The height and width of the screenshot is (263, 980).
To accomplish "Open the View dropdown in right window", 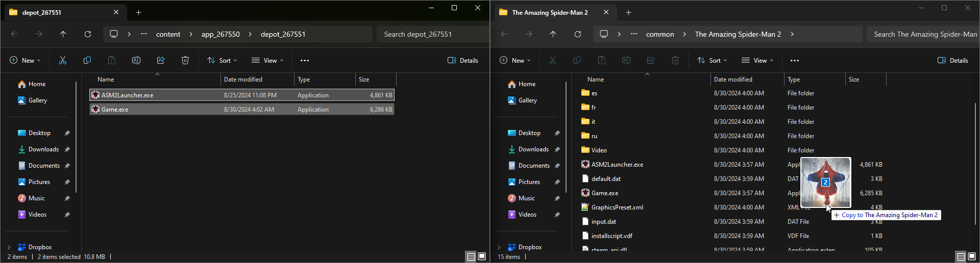I will point(757,60).
